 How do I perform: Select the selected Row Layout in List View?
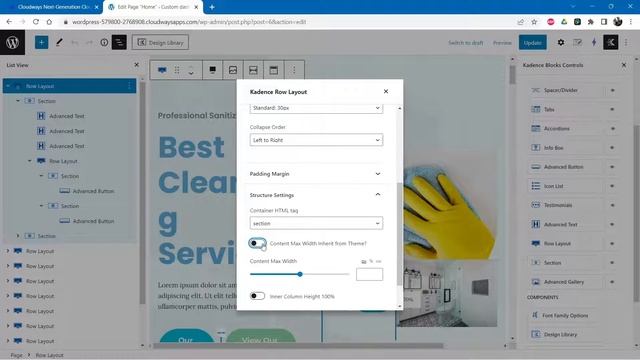pyautogui.click(x=69, y=86)
